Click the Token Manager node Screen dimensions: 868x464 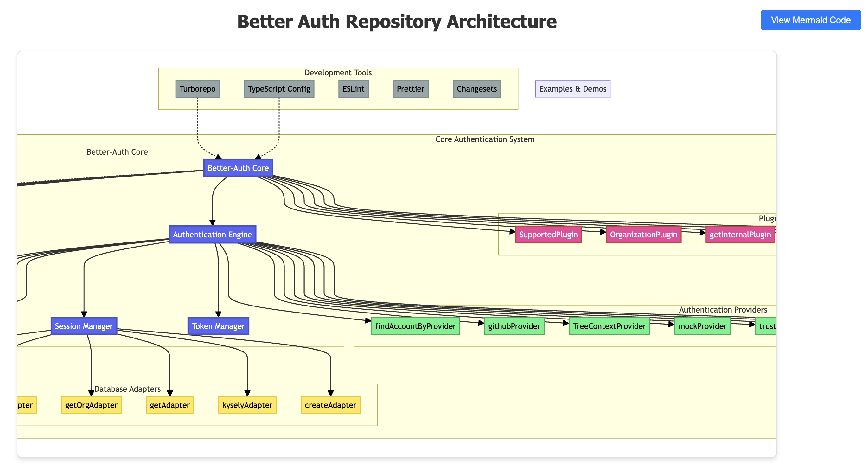tap(218, 326)
